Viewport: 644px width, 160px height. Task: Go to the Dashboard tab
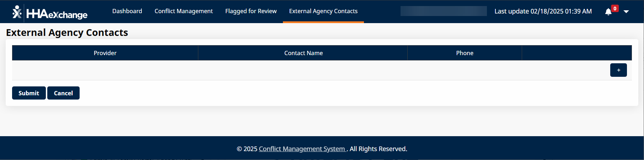(x=127, y=11)
